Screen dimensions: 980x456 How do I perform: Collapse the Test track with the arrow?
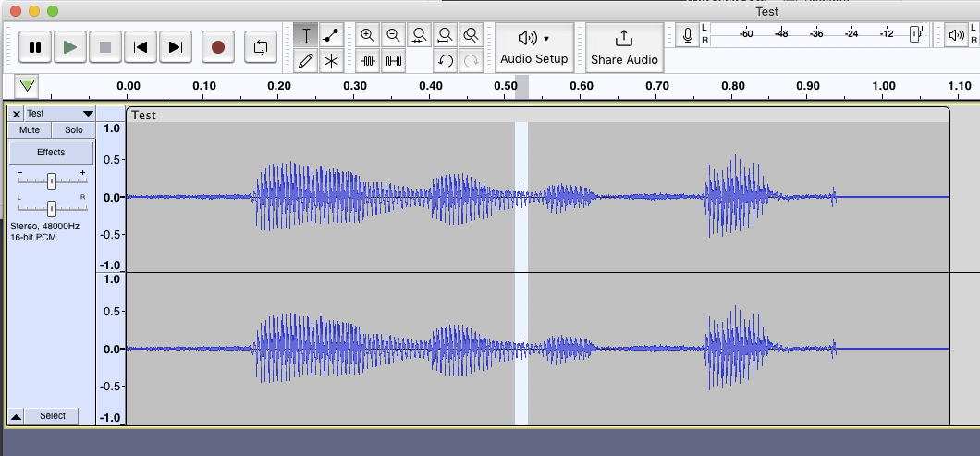(16, 416)
